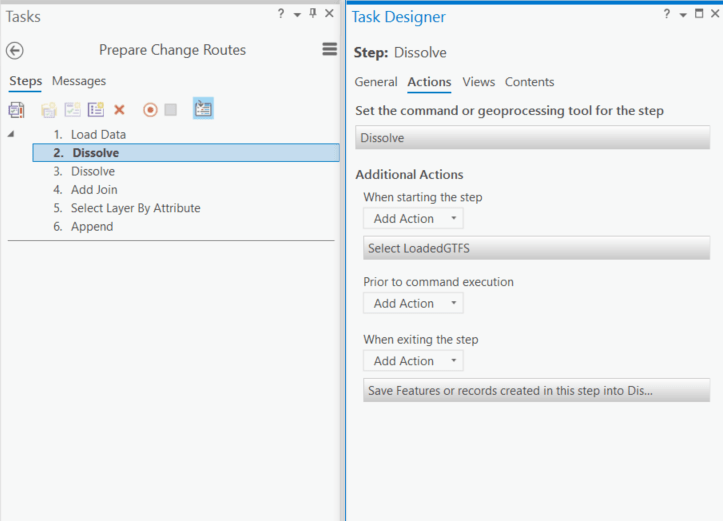Click the Dissolve command field
The height and width of the screenshot is (521, 723).
532,138
